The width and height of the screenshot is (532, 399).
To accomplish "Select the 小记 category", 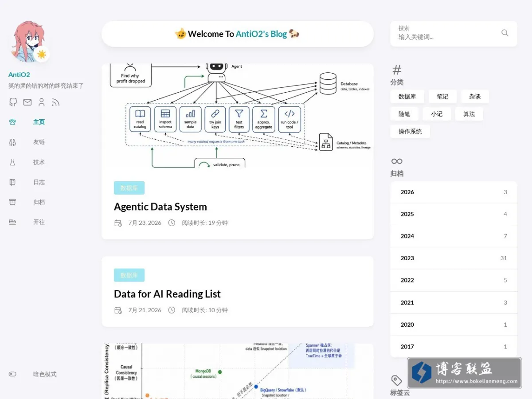I will [x=437, y=114].
